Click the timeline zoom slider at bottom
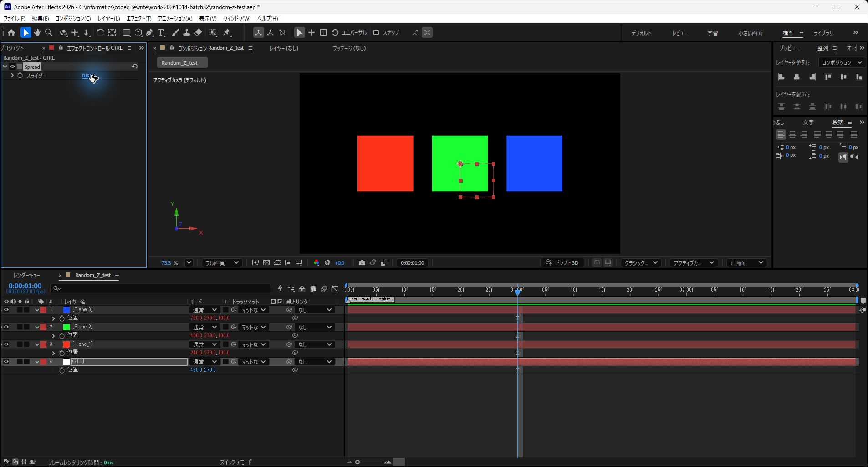Image resolution: width=868 pixels, height=467 pixels. (x=370, y=462)
